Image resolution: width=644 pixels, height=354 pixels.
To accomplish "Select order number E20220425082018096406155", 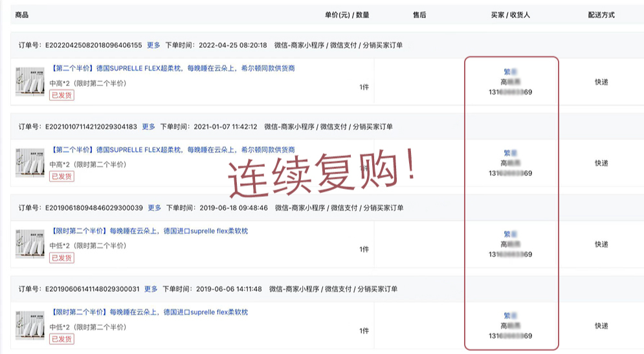I will [94, 45].
